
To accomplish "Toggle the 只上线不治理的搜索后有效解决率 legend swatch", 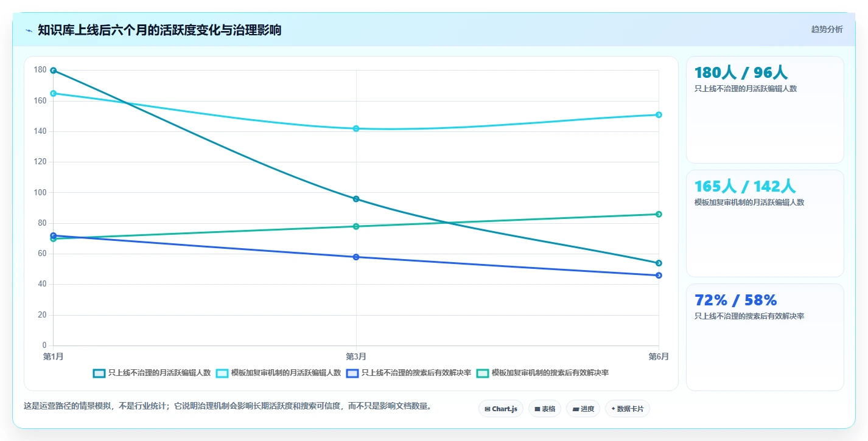I will 352,373.
